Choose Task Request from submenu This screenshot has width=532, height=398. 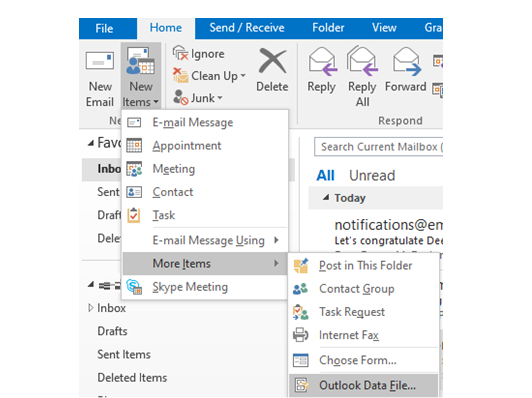(364, 312)
